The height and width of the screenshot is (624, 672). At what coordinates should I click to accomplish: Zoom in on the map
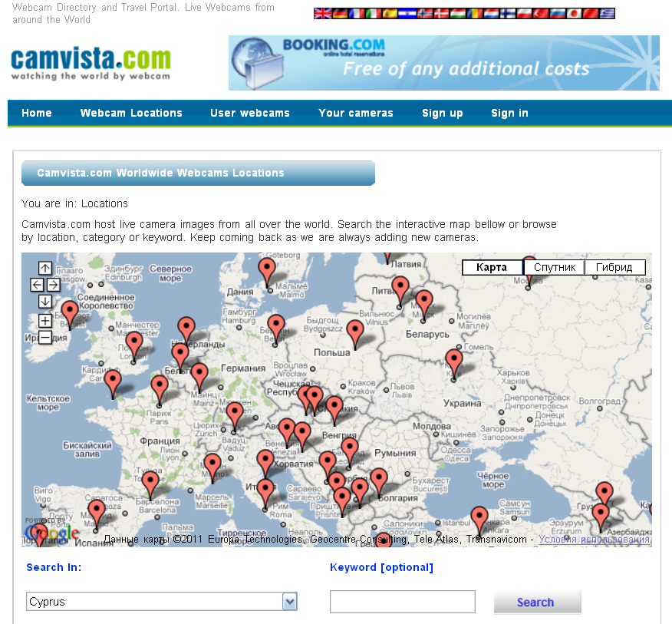[45, 320]
